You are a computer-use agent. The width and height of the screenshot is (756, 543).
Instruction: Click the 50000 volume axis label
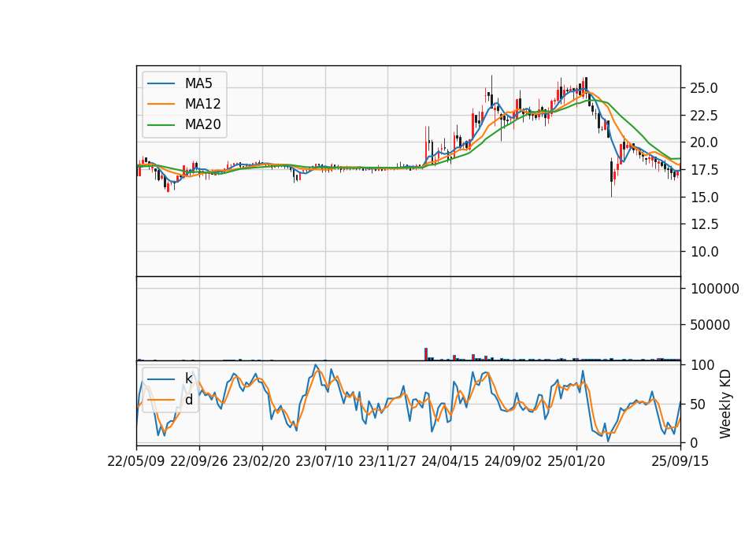pos(710,325)
